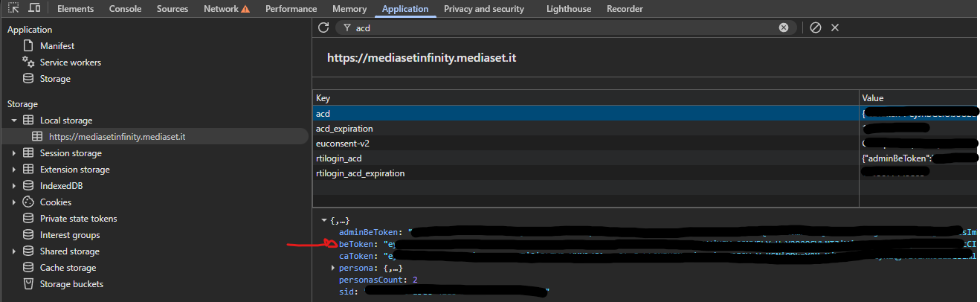Expand the Session storage tree node
This screenshot has height=302, width=980.
click(x=13, y=153)
